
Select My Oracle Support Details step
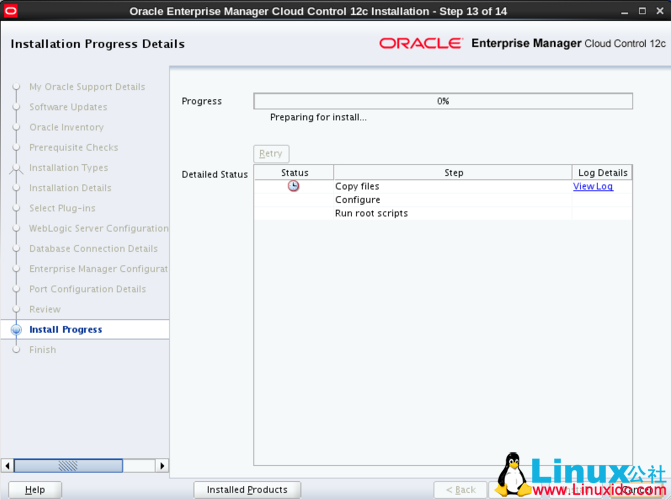[x=87, y=87]
